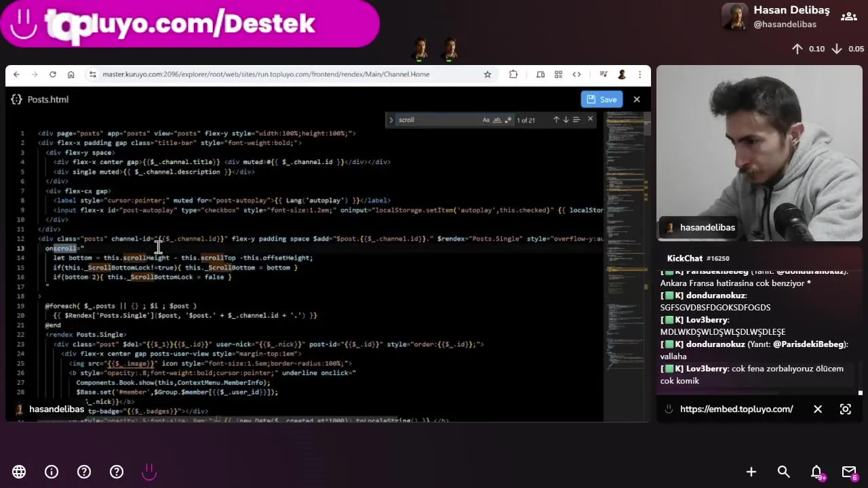Toggle Find in Selection in the find widget
Image resolution: width=868 pixels, height=488 pixels.
point(576,120)
